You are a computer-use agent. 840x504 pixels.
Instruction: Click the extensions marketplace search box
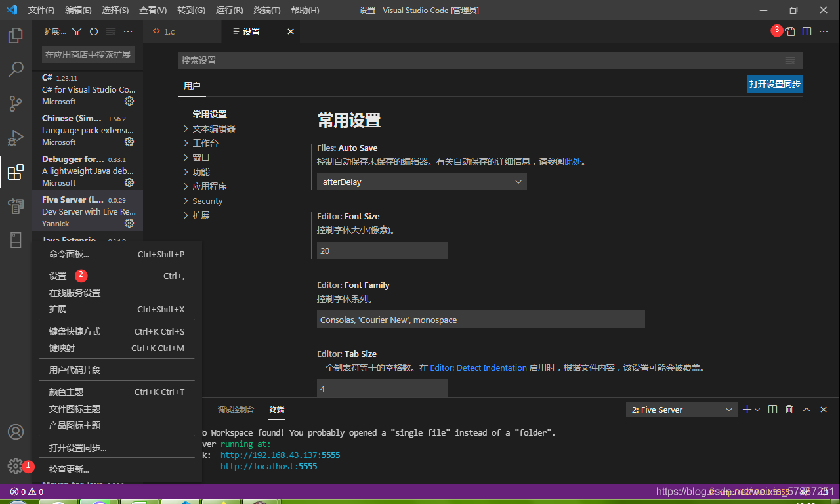tap(88, 54)
